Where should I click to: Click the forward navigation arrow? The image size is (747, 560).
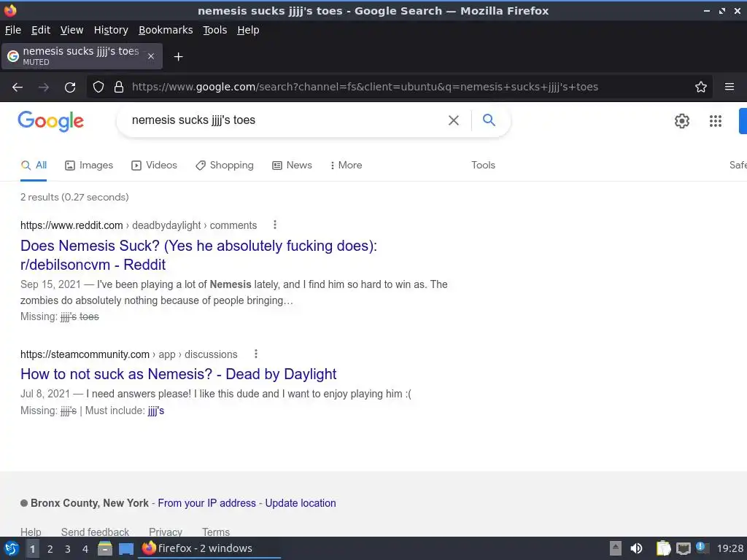pos(44,87)
